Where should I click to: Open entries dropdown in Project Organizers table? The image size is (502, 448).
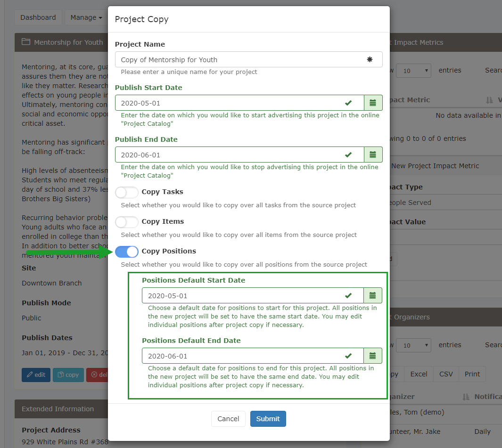pyautogui.click(x=413, y=345)
